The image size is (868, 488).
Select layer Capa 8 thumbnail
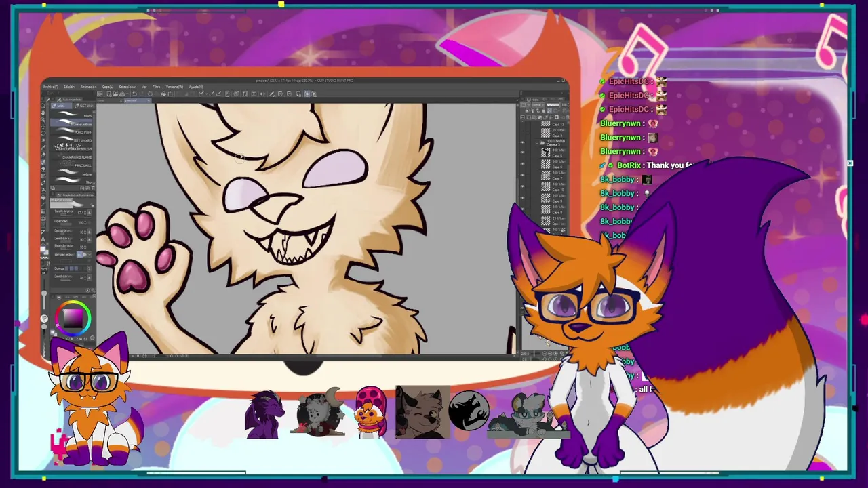[545, 209]
